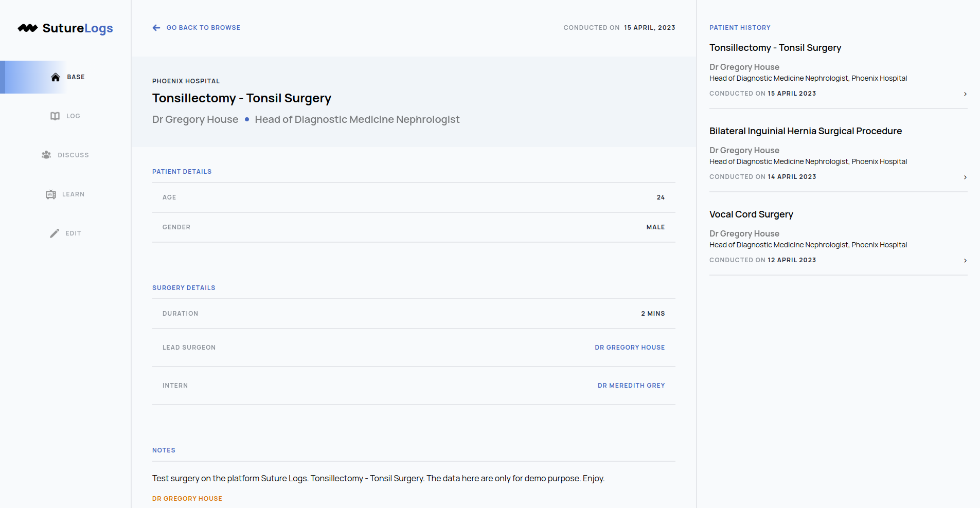Viewport: 980px width, 508px height.
Task: Expand the Vocal Cord Surgery entry chevron
Action: [965, 261]
